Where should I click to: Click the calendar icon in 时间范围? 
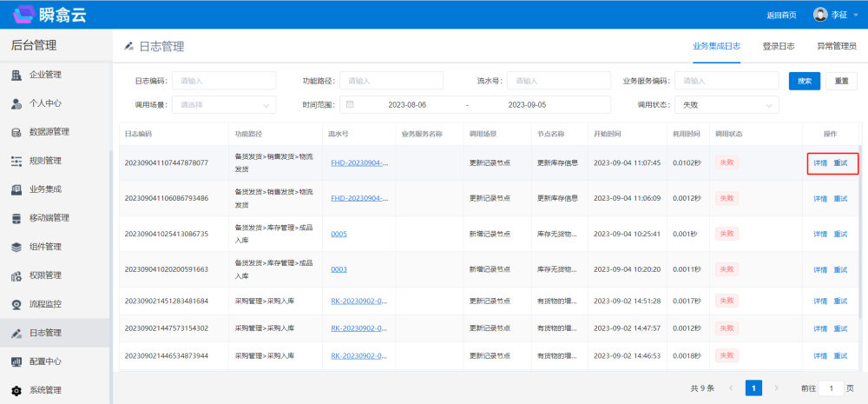tap(350, 105)
